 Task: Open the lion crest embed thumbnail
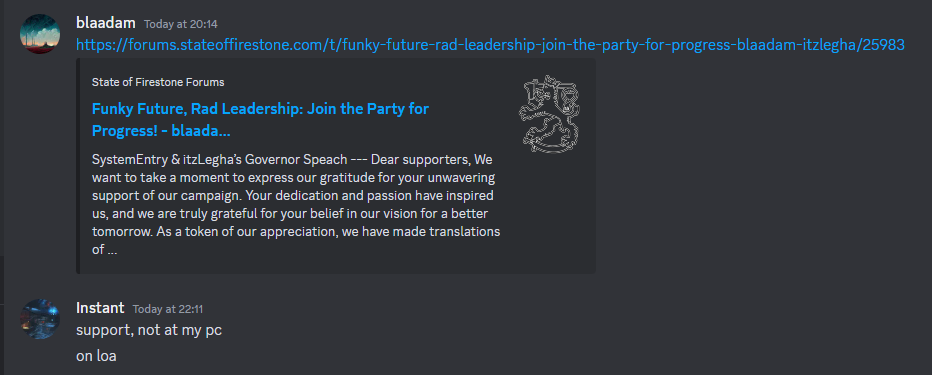tap(550, 114)
